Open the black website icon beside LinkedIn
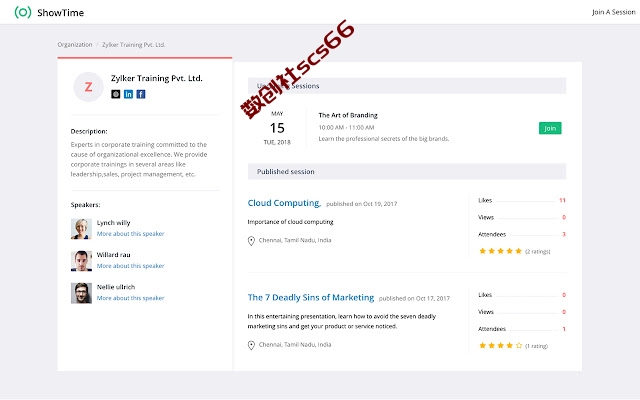This screenshot has width=640, height=400. click(116, 94)
